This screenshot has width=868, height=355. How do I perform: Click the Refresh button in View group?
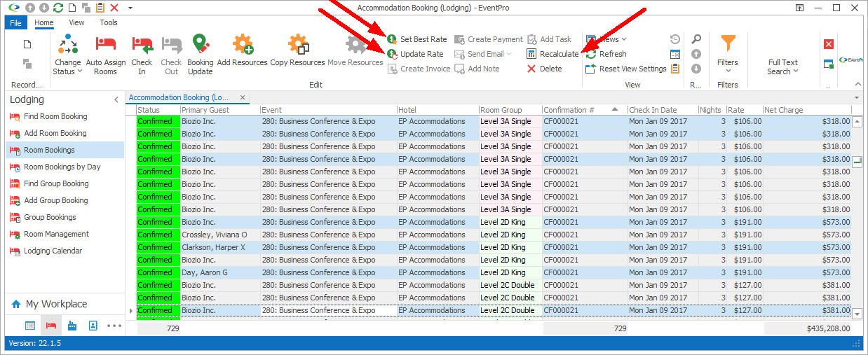[x=606, y=54]
